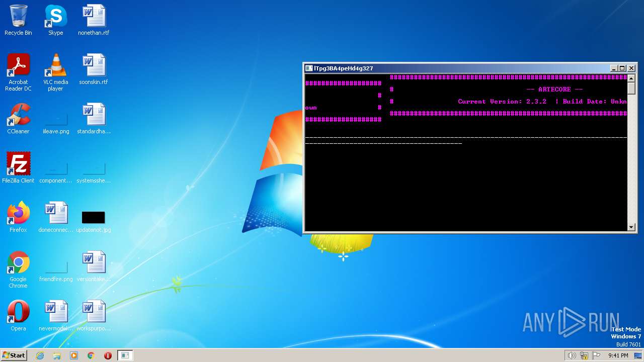Select the Google Chrome shortcut
The width and height of the screenshot is (644, 362).
pos(18,270)
